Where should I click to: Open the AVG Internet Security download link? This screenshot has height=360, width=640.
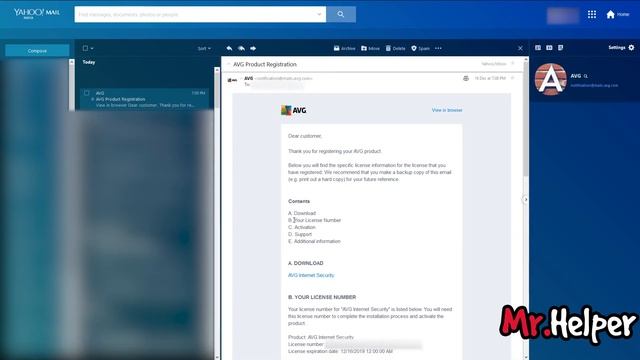[311, 275]
